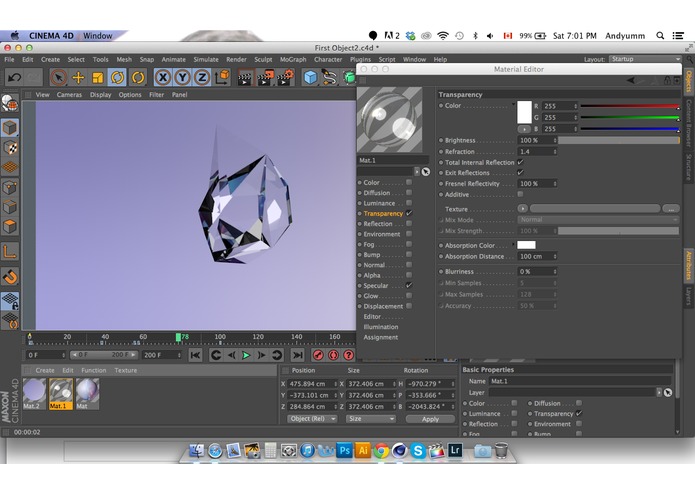Add a Cube primitive object

[x=310, y=78]
